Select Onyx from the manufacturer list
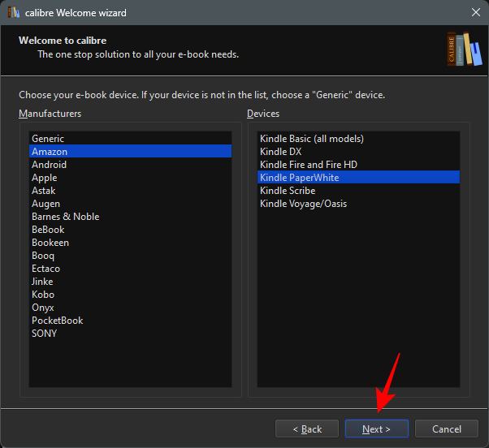 (x=43, y=308)
